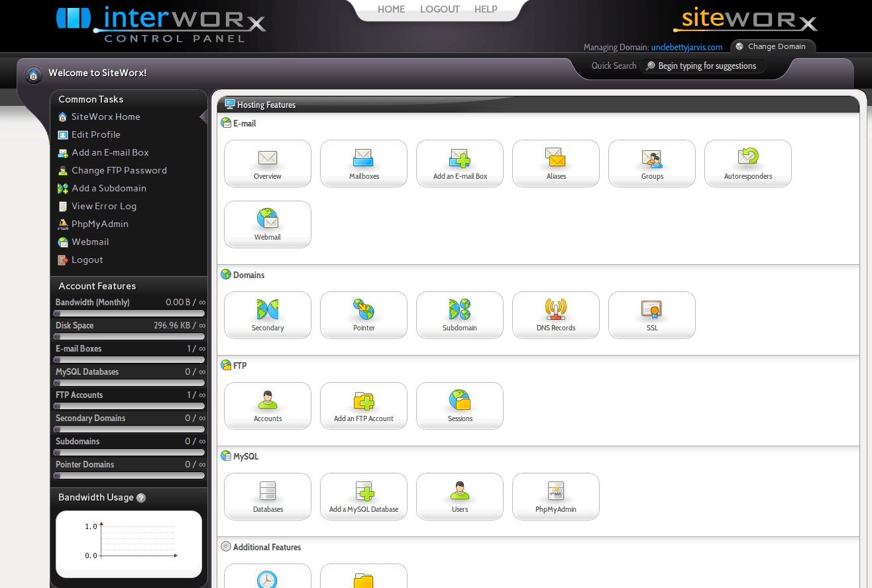Open Pointer domains tile

tap(364, 315)
